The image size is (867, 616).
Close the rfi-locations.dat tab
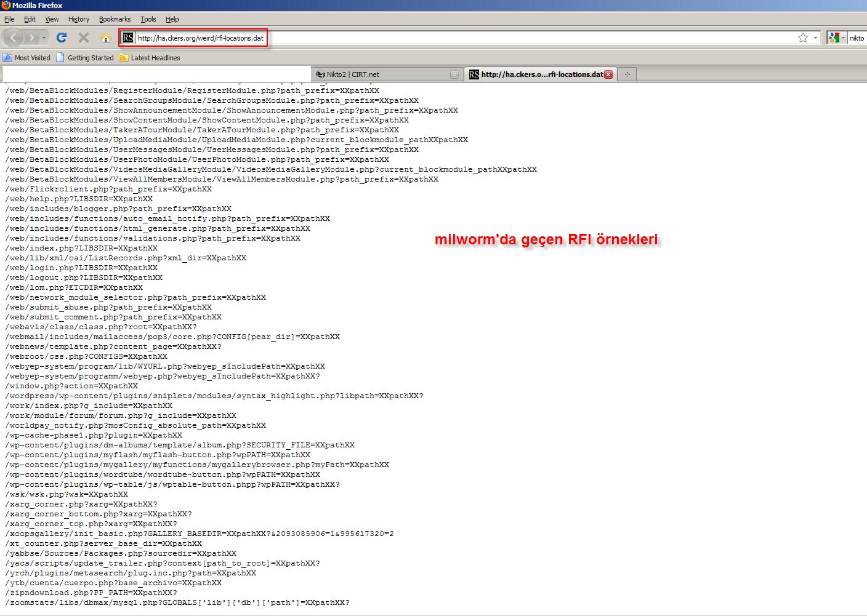[x=608, y=74]
